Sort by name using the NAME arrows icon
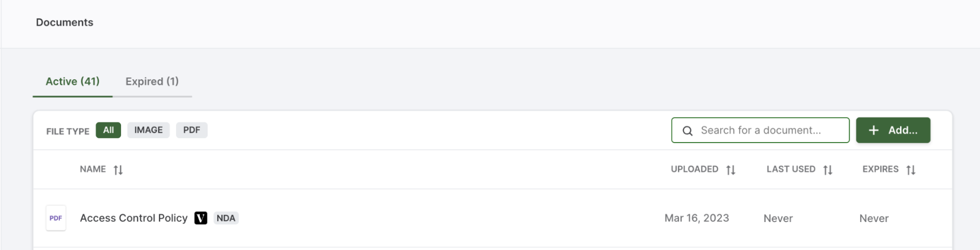Viewport: 980px width, 250px height. pos(118,170)
